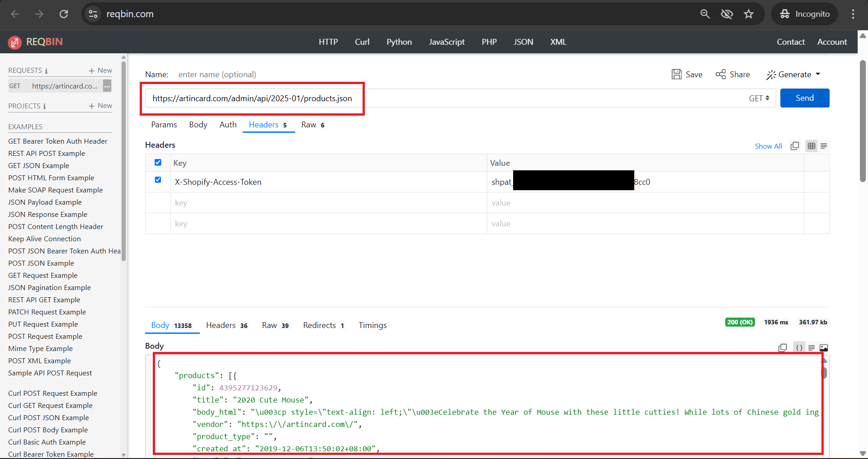This screenshot has height=459, width=868.
Task: Copy response body with the copy icon
Action: 783,348
